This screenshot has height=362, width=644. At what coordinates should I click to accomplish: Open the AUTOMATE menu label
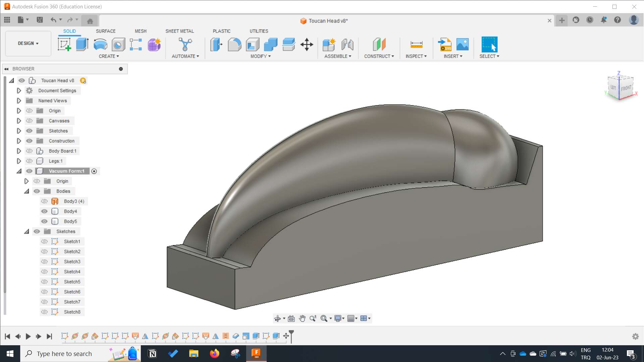coord(185,56)
